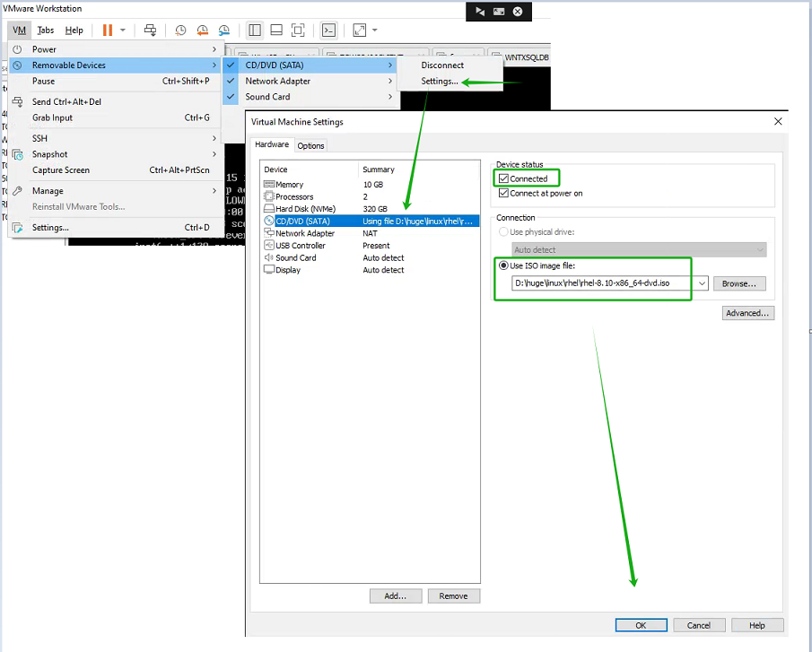Click Settings... in the CD/DVD submenu
The width and height of the screenshot is (812, 652).
point(439,81)
